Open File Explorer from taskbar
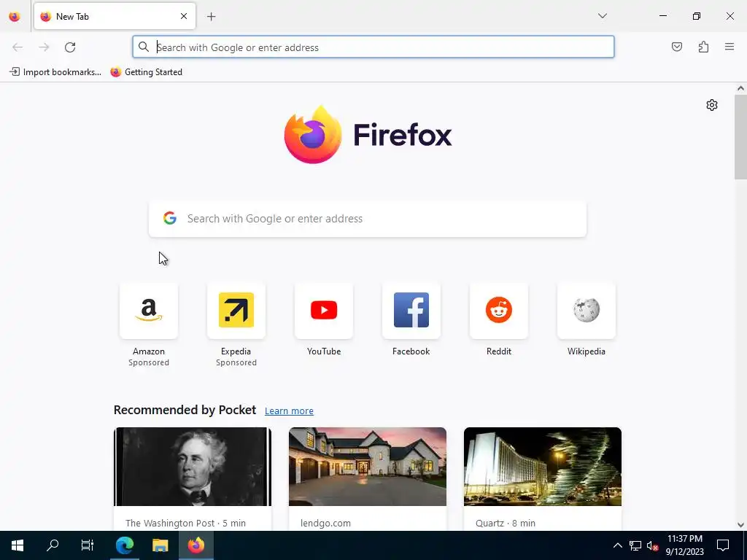The height and width of the screenshot is (560, 747). pyautogui.click(x=160, y=545)
